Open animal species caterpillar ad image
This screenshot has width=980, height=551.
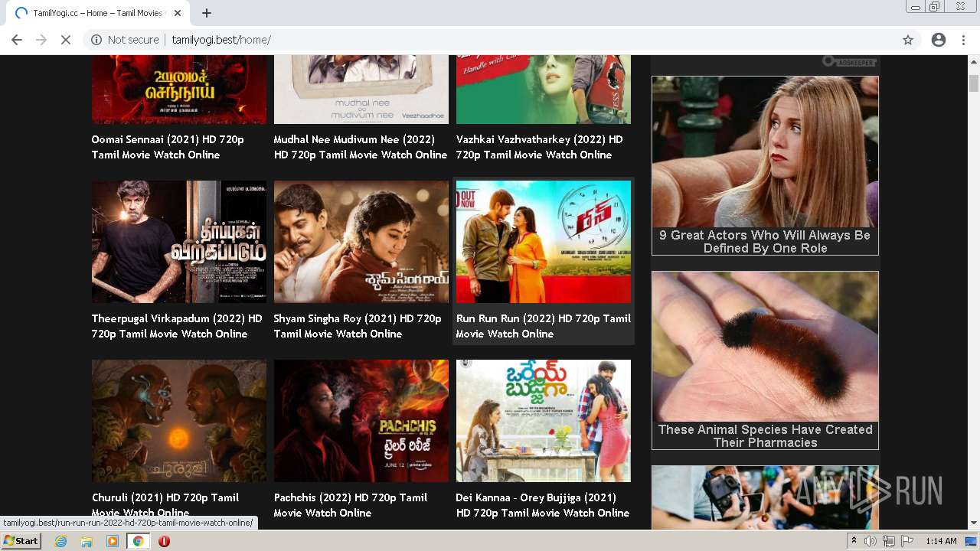[x=765, y=346]
